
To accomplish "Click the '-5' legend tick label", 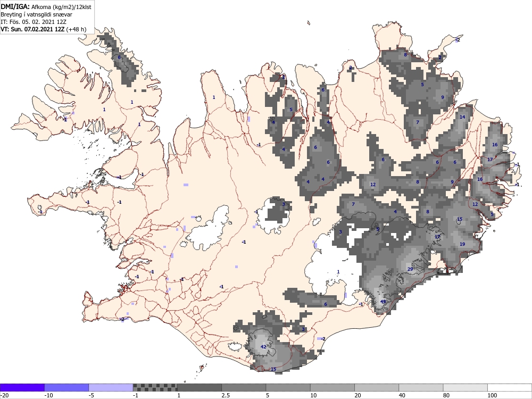I will tap(92, 395).
